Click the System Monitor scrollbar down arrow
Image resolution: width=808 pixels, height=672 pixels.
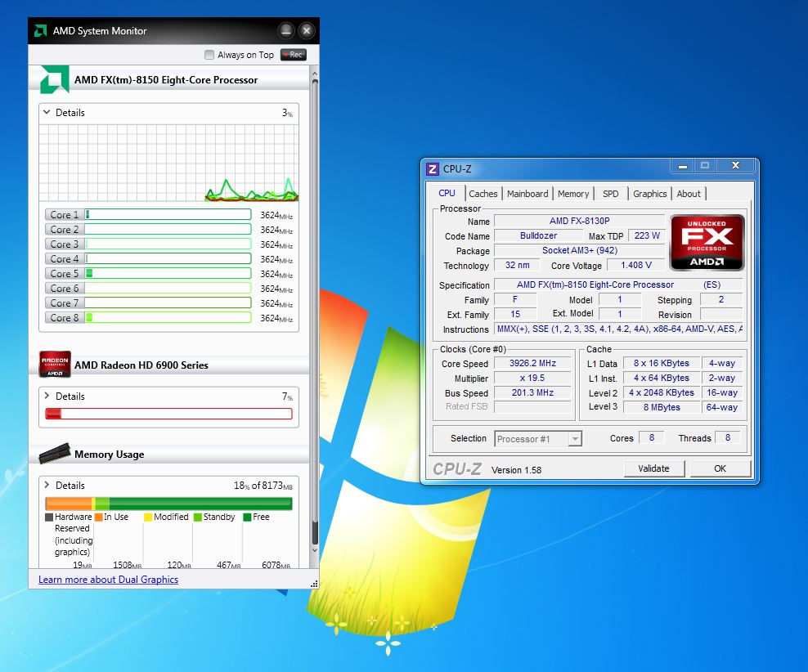coord(314,550)
